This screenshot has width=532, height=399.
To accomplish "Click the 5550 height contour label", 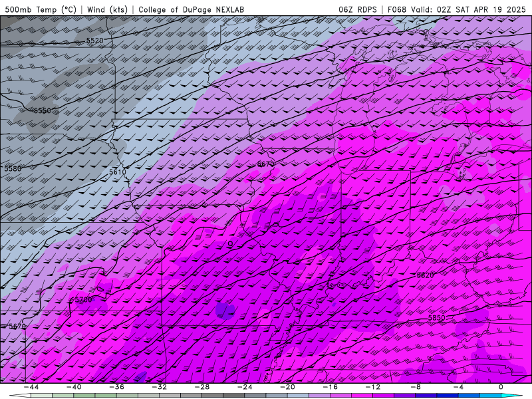I will coord(43,110).
